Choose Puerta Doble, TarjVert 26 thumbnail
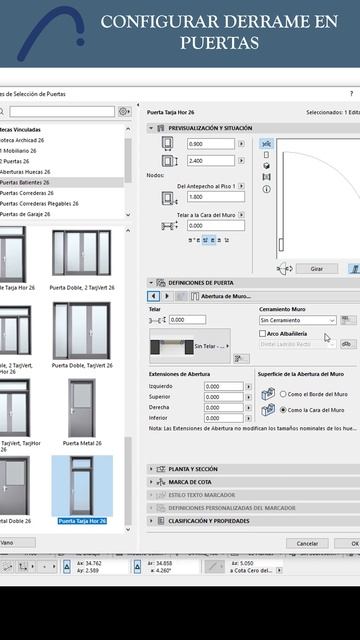Image resolution: width=360 pixels, height=640 pixels. 82,331
